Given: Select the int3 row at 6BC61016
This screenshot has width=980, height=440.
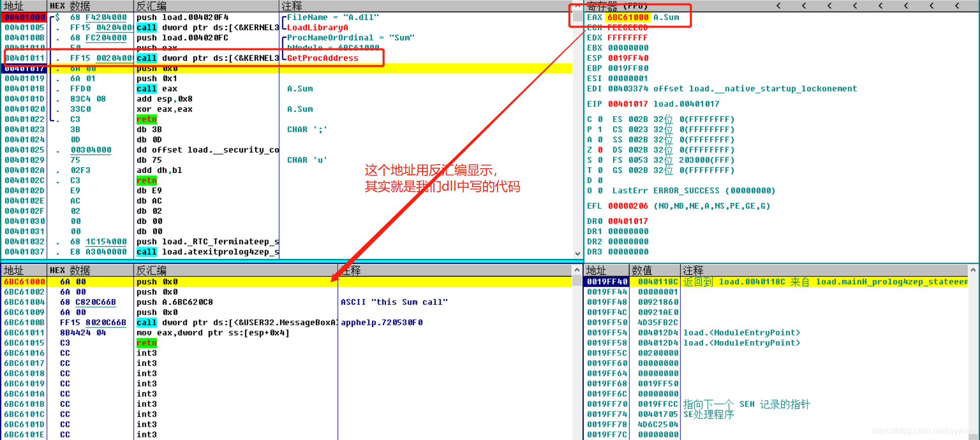Looking at the screenshot, I should click(287, 353).
